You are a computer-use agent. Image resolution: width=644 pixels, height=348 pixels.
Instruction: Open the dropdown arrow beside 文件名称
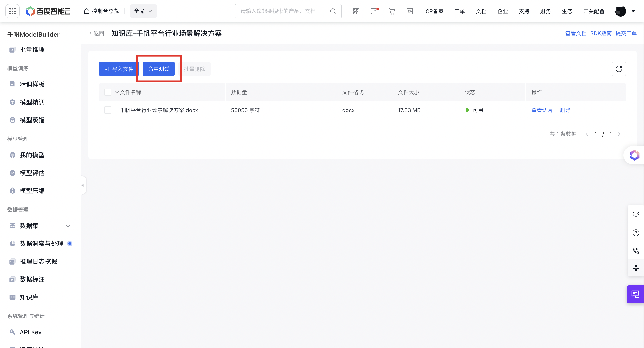pyautogui.click(x=117, y=92)
